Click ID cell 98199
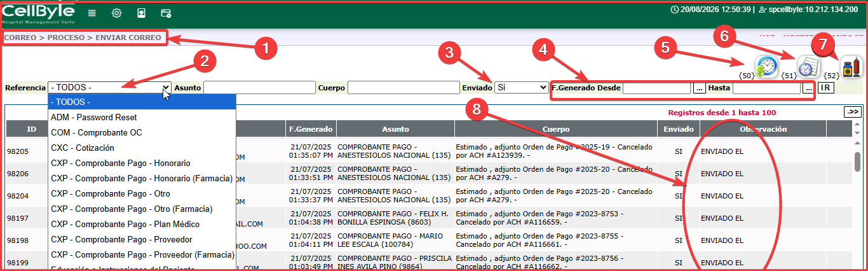 (18, 263)
